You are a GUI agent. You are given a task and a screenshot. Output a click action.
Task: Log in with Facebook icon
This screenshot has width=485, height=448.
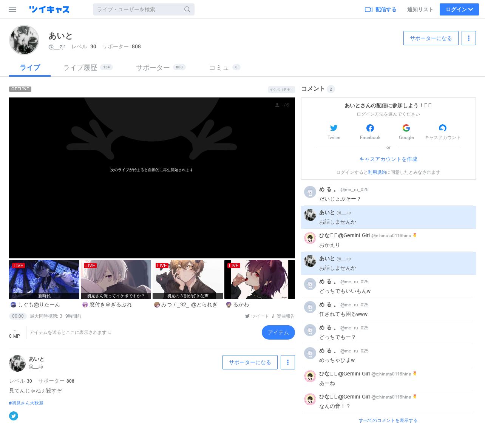pos(370,128)
